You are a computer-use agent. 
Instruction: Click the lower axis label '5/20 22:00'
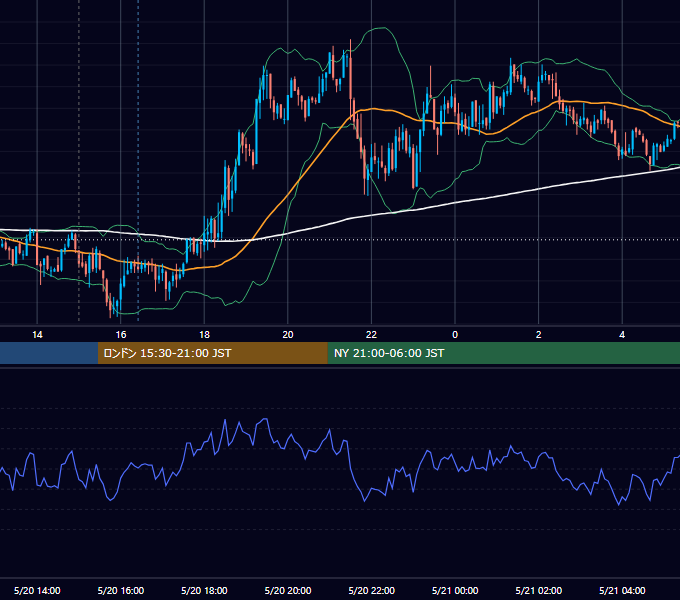click(x=372, y=590)
